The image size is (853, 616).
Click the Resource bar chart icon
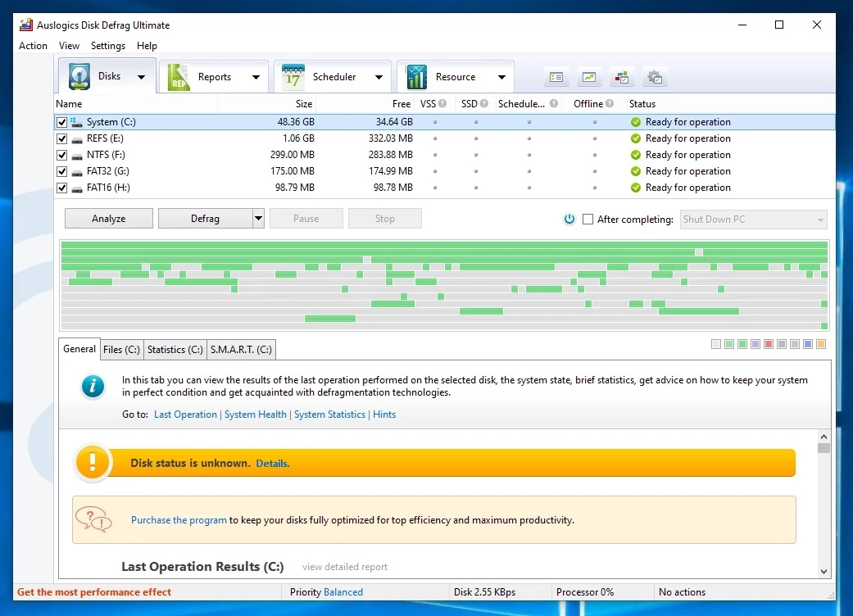tap(416, 77)
